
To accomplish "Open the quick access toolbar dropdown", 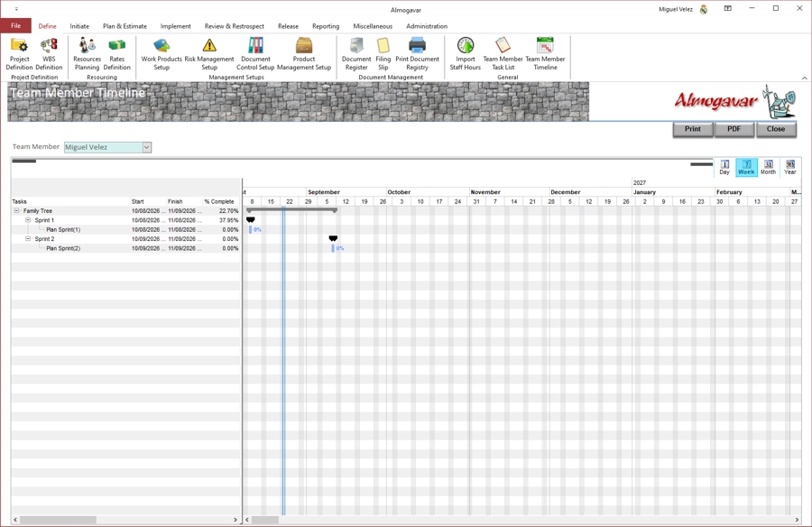I will 16,9.
